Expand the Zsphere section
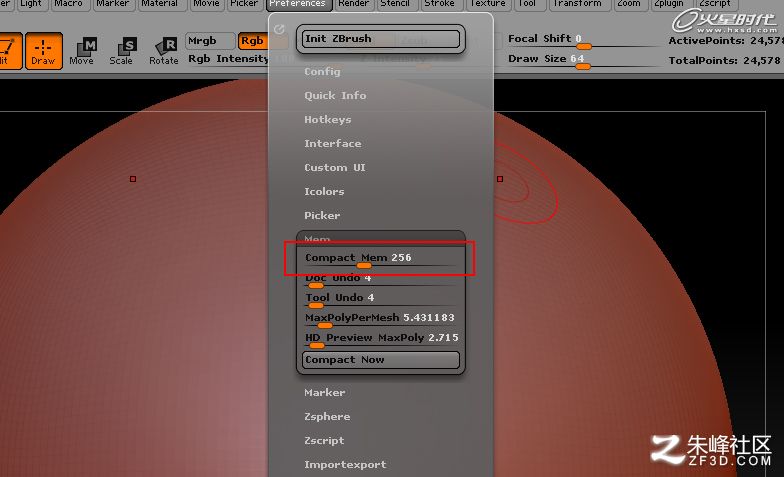This screenshot has height=477, width=784. click(x=327, y=416)
